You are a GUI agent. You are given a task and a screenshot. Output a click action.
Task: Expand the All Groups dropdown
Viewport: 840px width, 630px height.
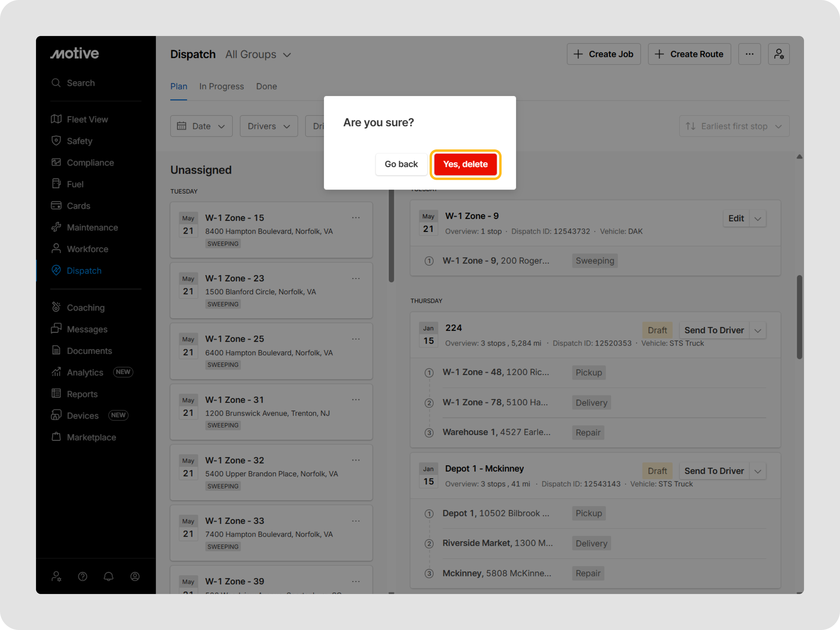pos(258,55)
